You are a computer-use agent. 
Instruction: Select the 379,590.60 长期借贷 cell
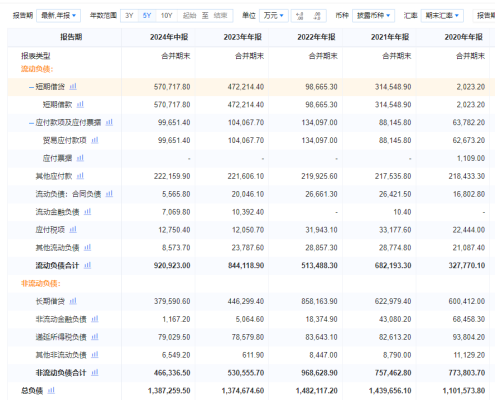[x=172, y=301]
